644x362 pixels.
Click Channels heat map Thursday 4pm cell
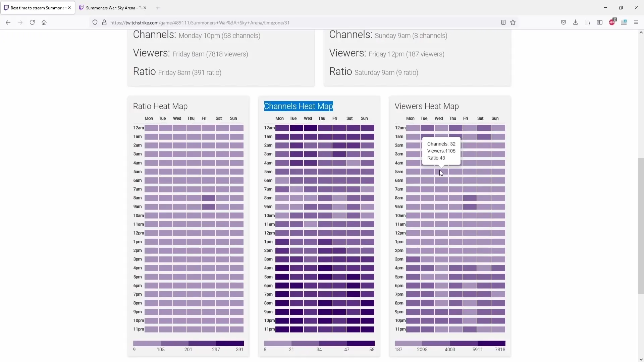coord(325,268)
